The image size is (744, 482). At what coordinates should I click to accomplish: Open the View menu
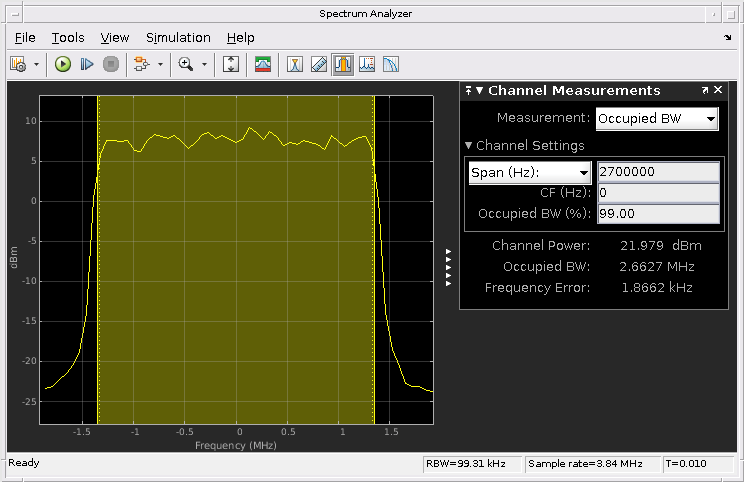point(114,37)
